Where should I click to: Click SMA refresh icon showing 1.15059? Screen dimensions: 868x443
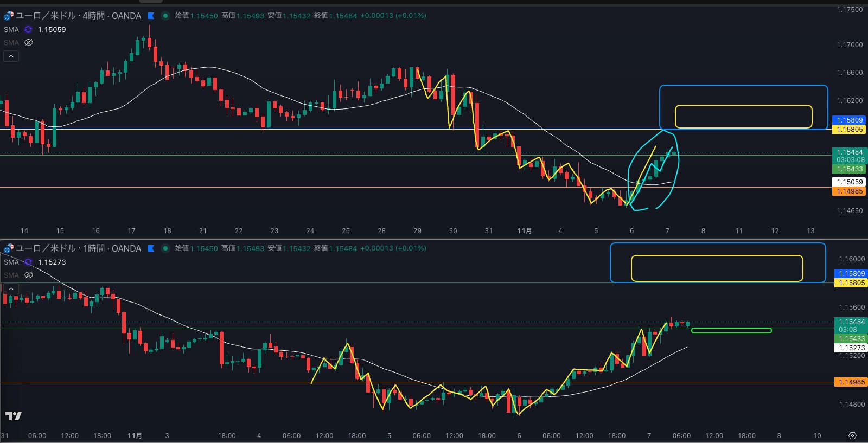pos(28,29)
